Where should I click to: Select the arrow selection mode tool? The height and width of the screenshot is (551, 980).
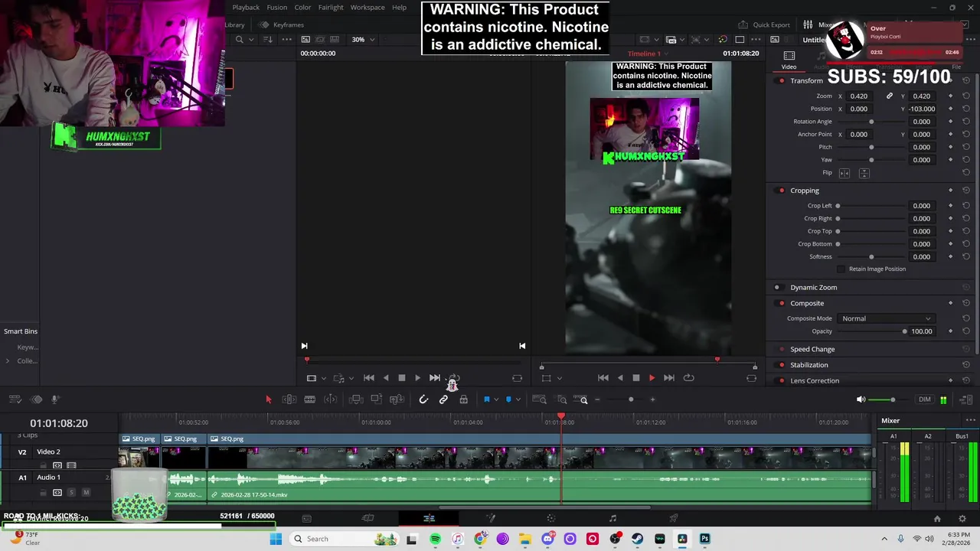(x=268, y=399)
